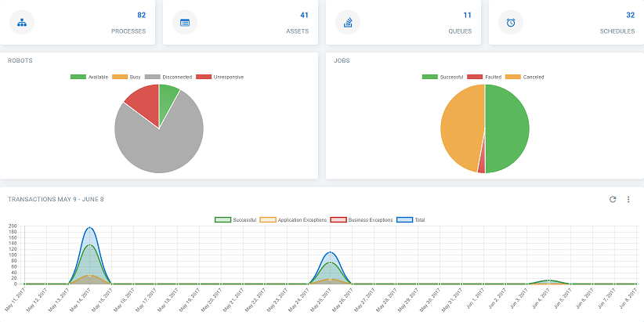Click the Assets card icon
644x322 pixels.
pos(185,22)
